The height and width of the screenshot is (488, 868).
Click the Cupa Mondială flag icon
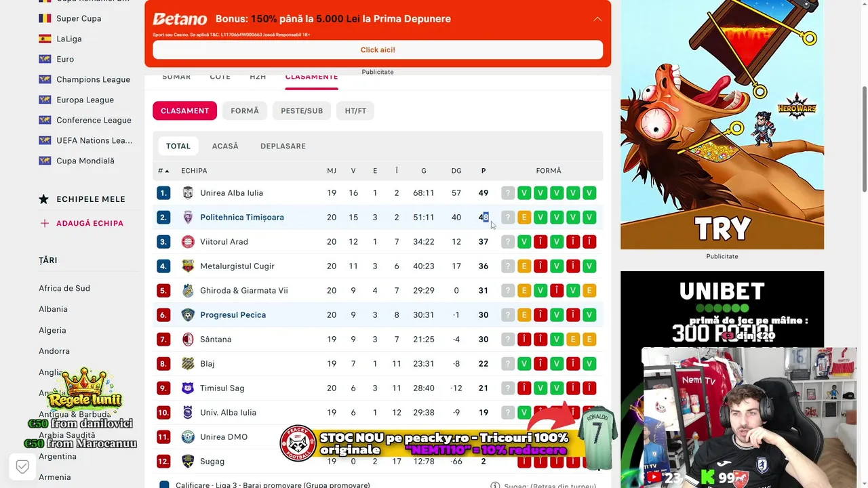pos(45,161)
